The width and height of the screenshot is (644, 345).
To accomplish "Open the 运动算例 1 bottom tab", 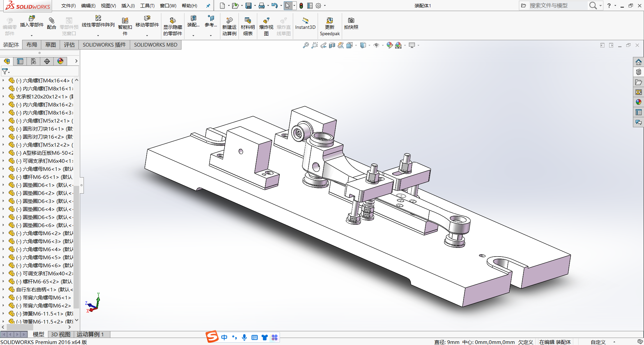I will [x=90, y=334].
